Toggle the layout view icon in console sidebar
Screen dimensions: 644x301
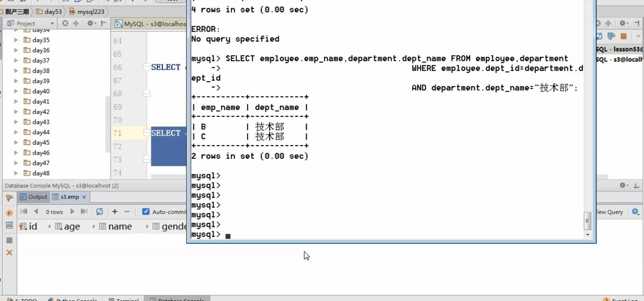click(x=9, y=225)
